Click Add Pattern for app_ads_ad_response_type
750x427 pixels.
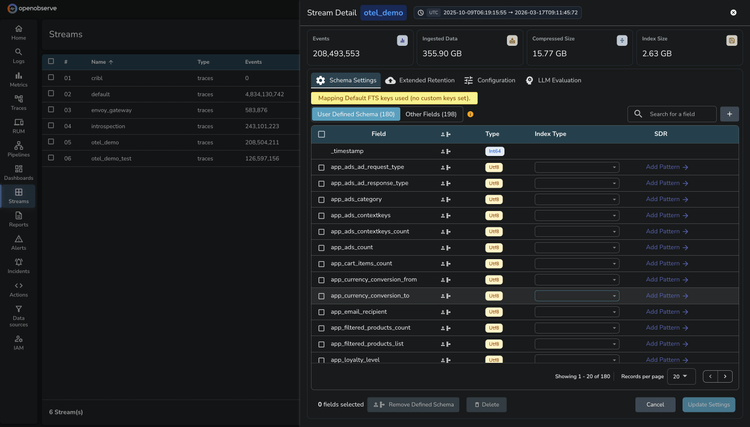pos(667,183)
